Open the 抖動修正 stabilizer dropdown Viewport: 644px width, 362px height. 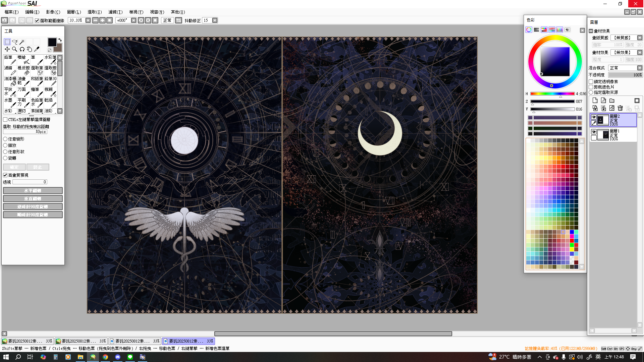[x=215, y=20]
